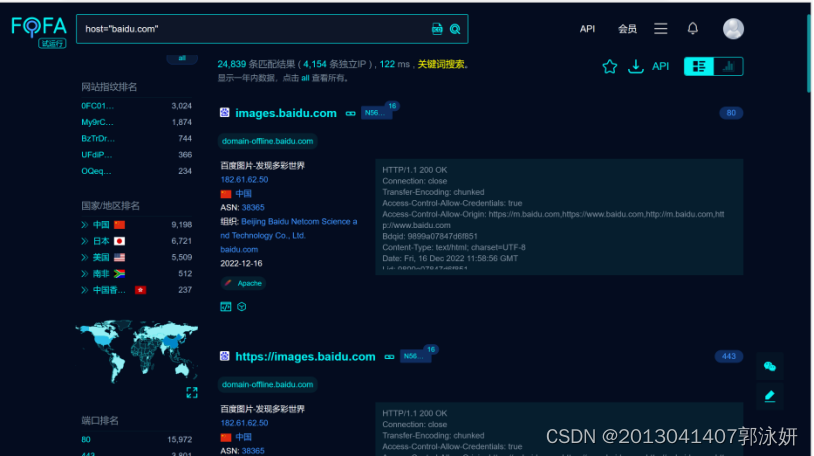Open the cube icon under Apache tag
The height and width of the screenshot is (456, 814).
click(241, 307)
